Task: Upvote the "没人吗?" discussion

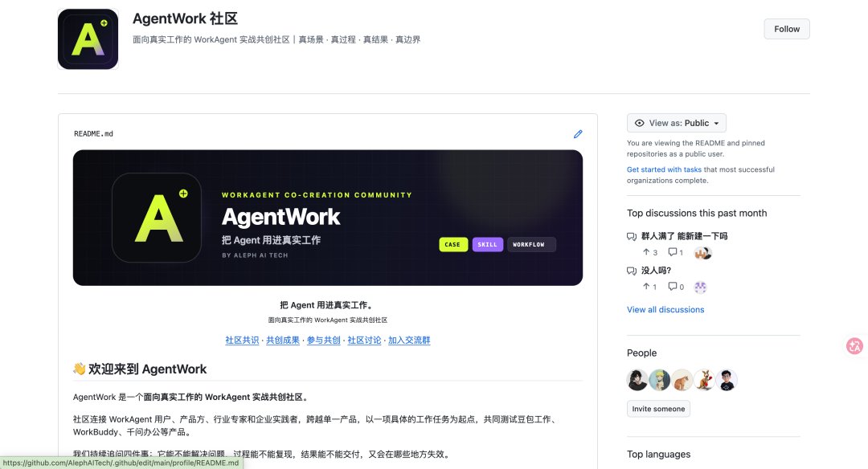Action: (649, 287)
